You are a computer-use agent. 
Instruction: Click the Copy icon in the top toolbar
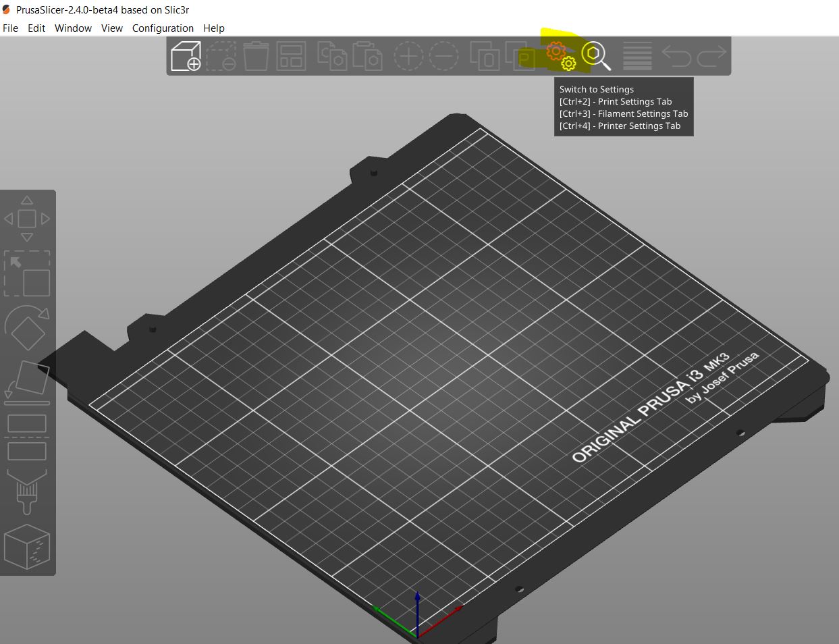[332, 56]
